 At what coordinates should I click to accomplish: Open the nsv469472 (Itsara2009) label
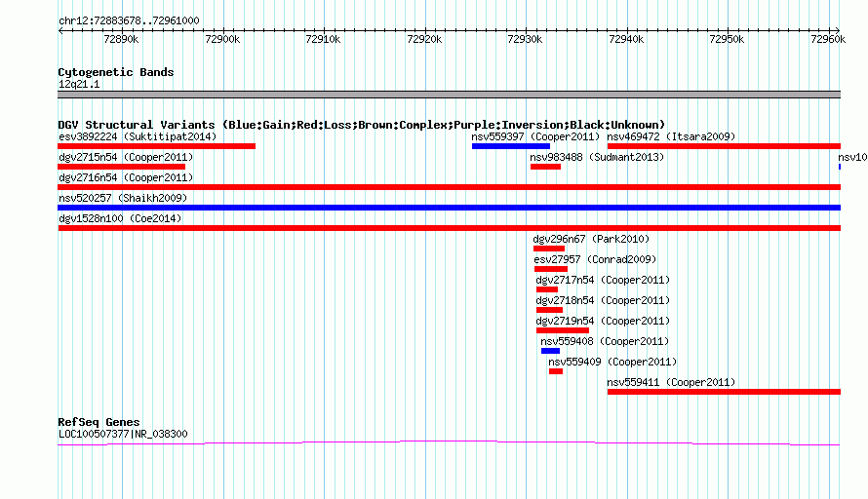click(x=672, y=136)
